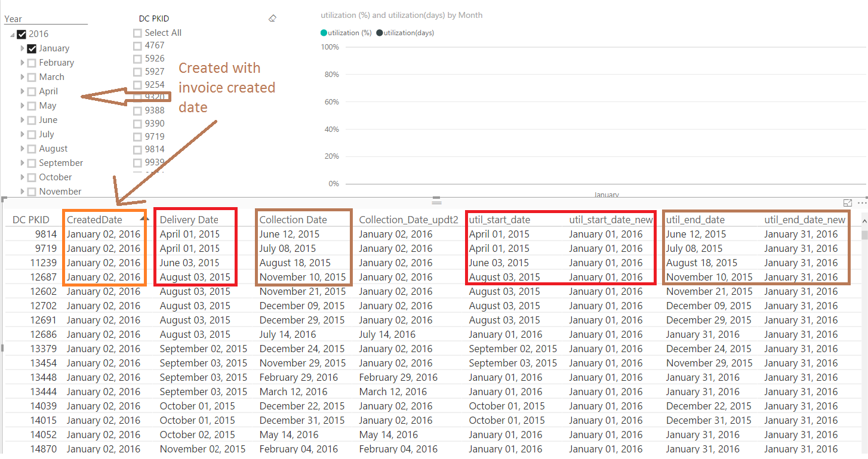
Task: Expand the June tree node
Action: click(x=23, y=120)
